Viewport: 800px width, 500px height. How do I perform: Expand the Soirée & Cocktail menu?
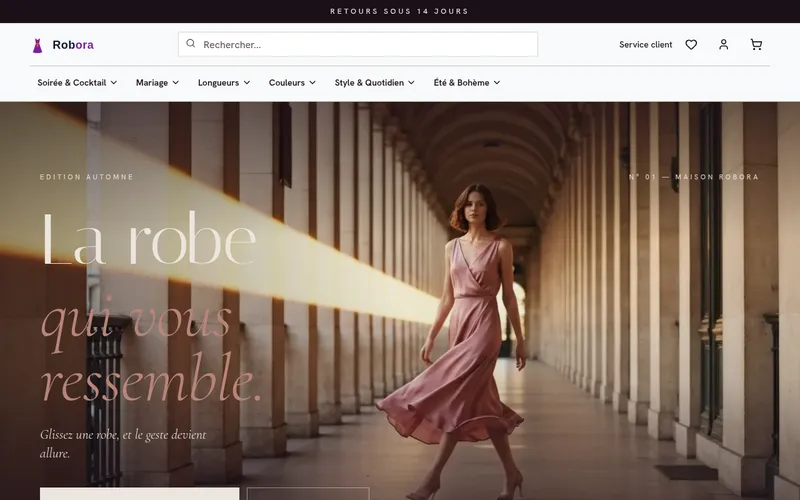coord(77,83)
